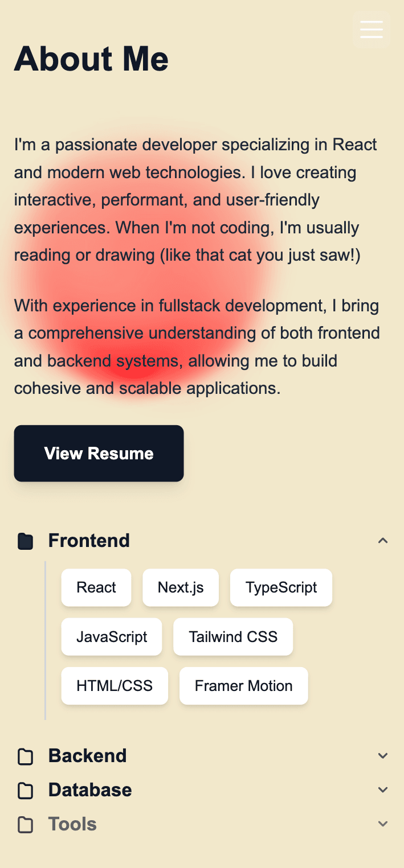Screen dimensions: 404x868
Task: Open the hamburger menu
Action: point(372,29)
